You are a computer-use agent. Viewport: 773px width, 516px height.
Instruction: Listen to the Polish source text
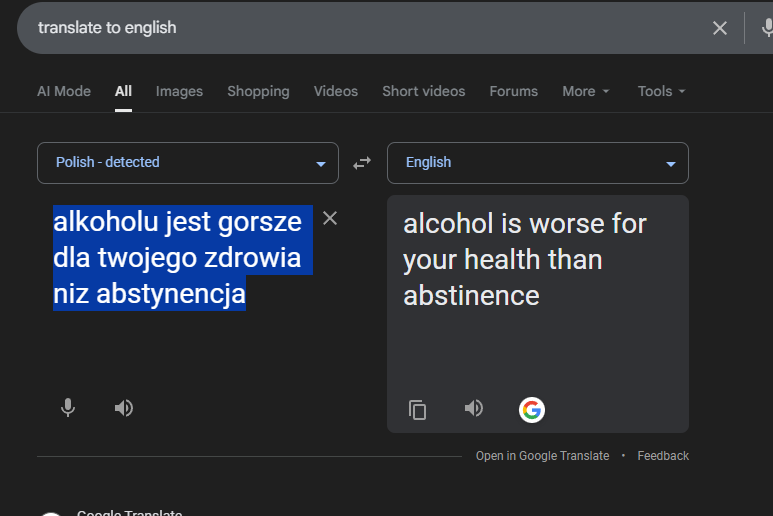pyautogui.click(x=124, y=408)
